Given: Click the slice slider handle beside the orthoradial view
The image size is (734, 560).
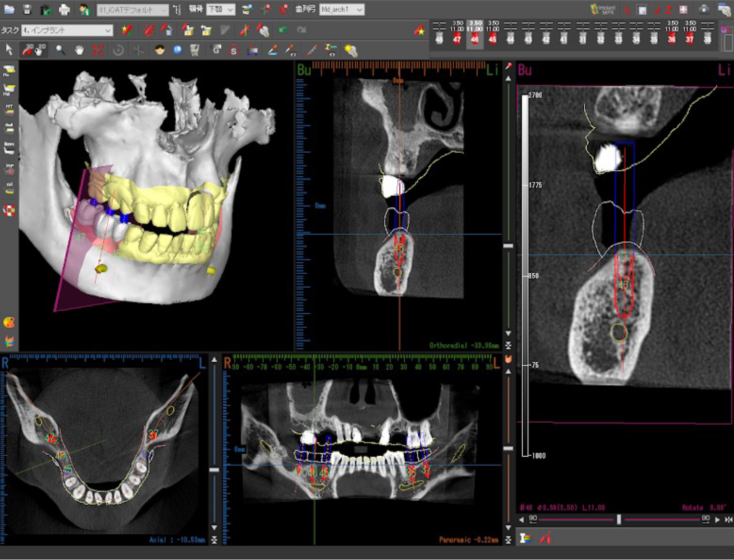Looking at the screenshot, I should pos(508,246).
